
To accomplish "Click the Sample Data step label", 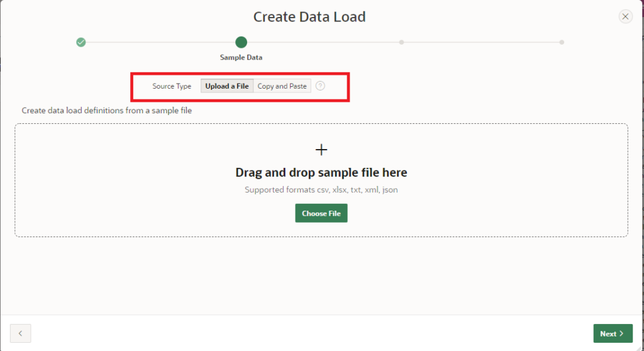I will click(x=241, y=57).
